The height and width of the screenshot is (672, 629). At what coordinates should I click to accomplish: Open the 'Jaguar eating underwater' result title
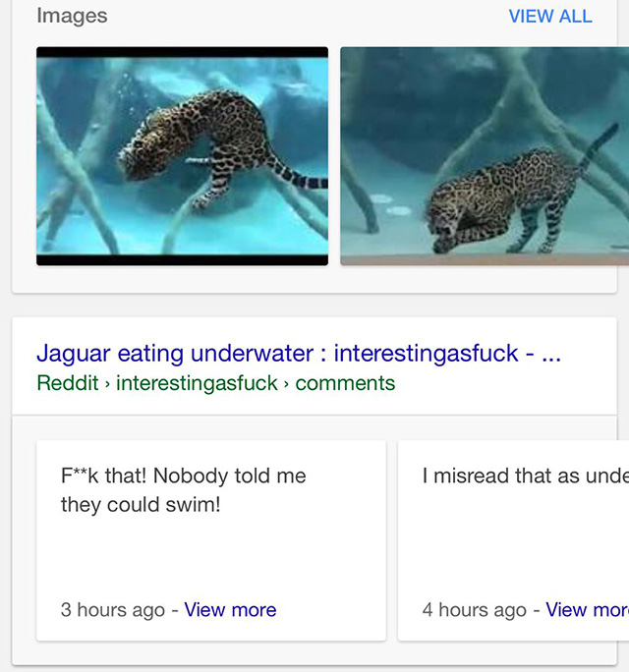coord(299,353)
